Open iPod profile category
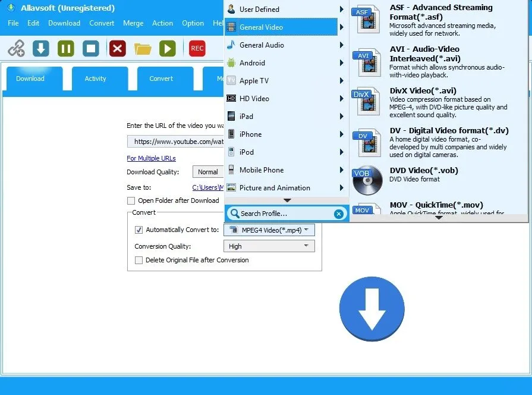 (286, 152)
